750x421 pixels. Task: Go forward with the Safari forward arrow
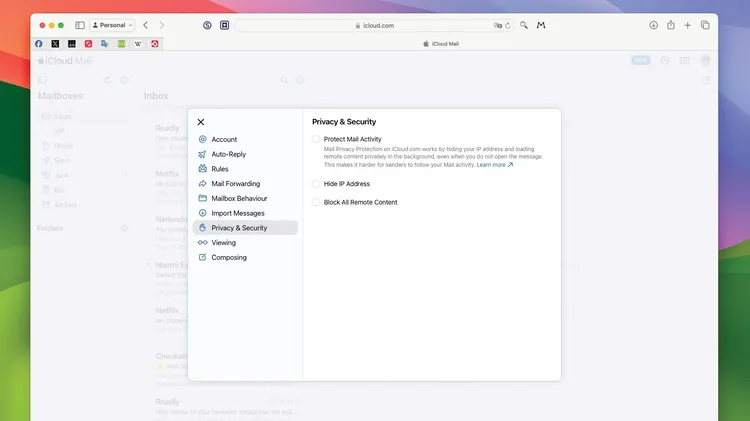pyautogui.click(x=162, y=25)
